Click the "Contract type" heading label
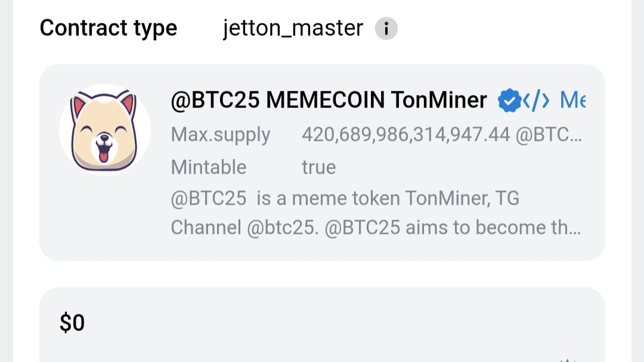 coord(109,29)
